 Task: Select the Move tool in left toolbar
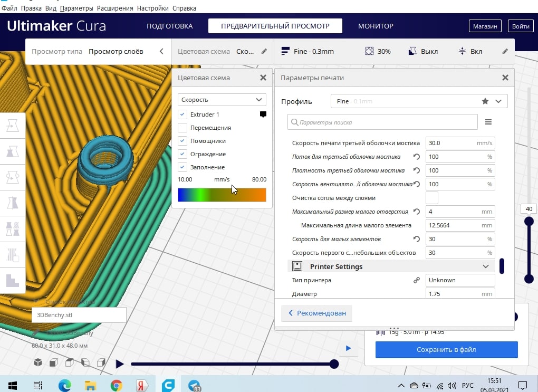click(13, 126)
